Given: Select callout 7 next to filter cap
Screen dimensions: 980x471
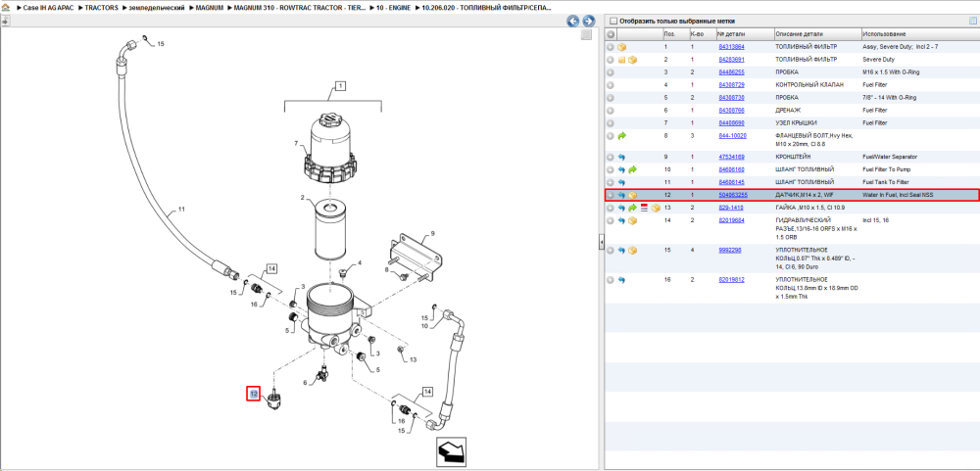Looking at the screenshot, I should [x=296, y=144].
